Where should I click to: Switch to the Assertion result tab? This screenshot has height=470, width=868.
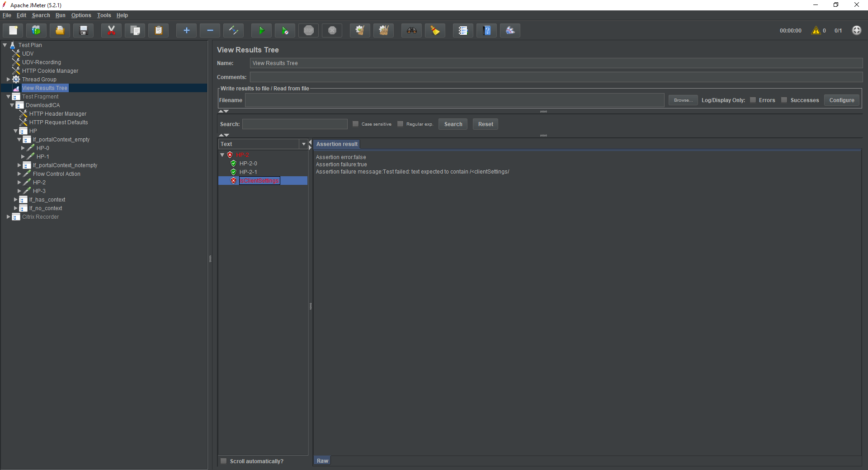point(337,144)
